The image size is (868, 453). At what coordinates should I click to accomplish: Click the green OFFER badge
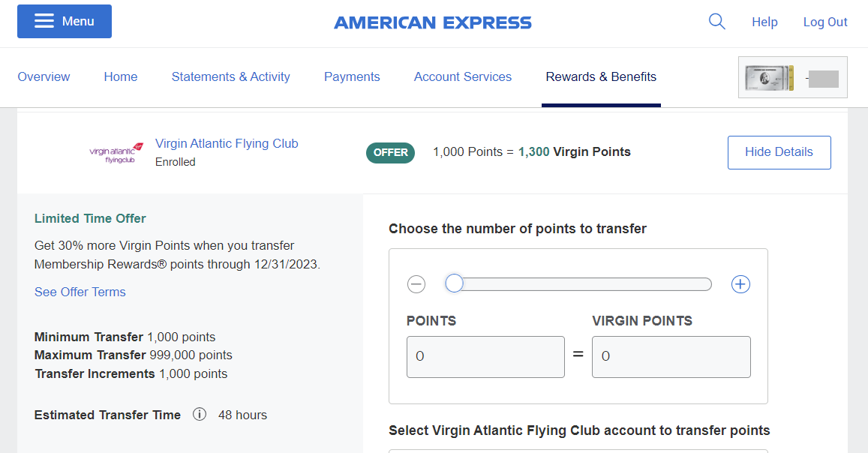(390, 153)
